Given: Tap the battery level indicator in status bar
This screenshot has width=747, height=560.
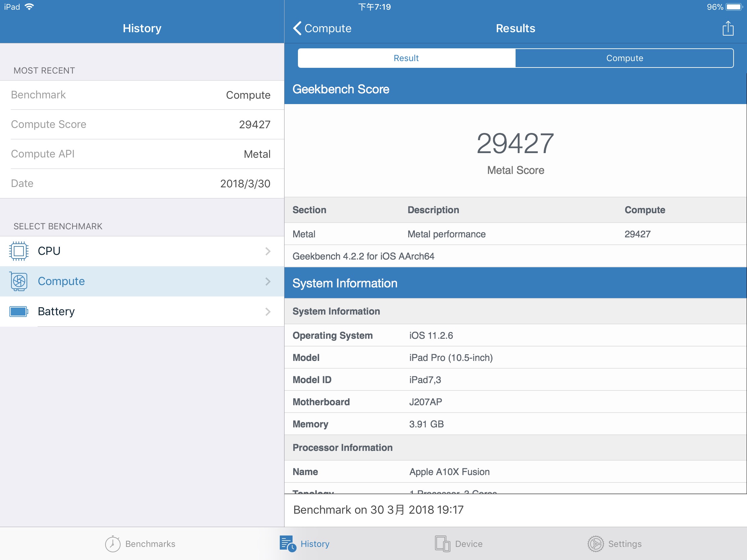Looking at the screenshot, I should coord(734,7).
